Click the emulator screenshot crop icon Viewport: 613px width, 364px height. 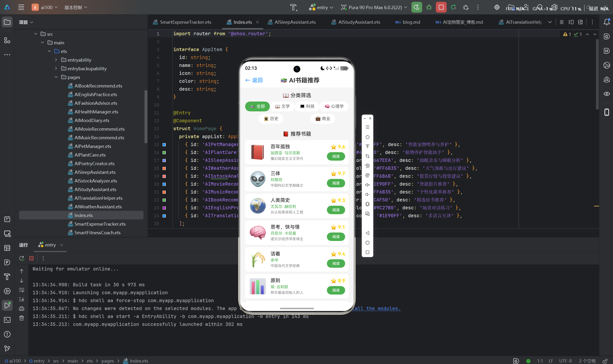pyautogui.click(x=367, y=156)
